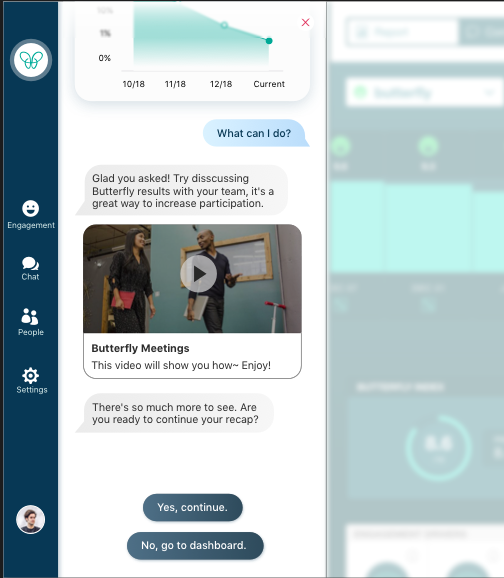The height and width of the screenshot is (578, 504).
Task: Play the Butterfly Meetings video
Action: [198, 274]
